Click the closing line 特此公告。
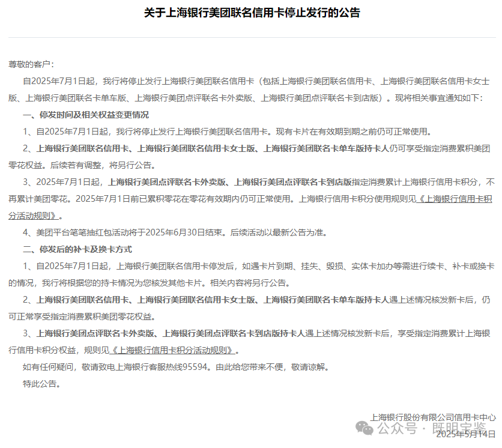Viewport: 502px width, 448px height. tap(41, 384)
